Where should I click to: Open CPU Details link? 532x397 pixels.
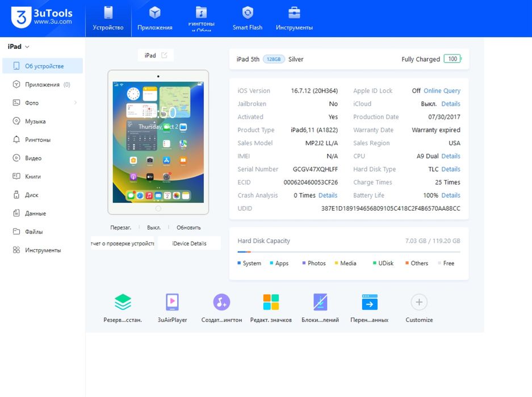point(451,156)
